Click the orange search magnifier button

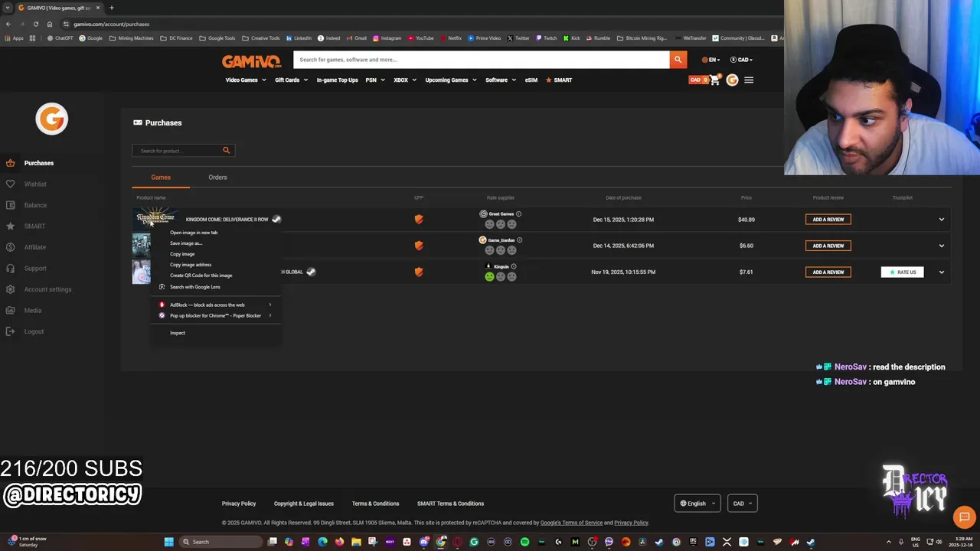678,60
